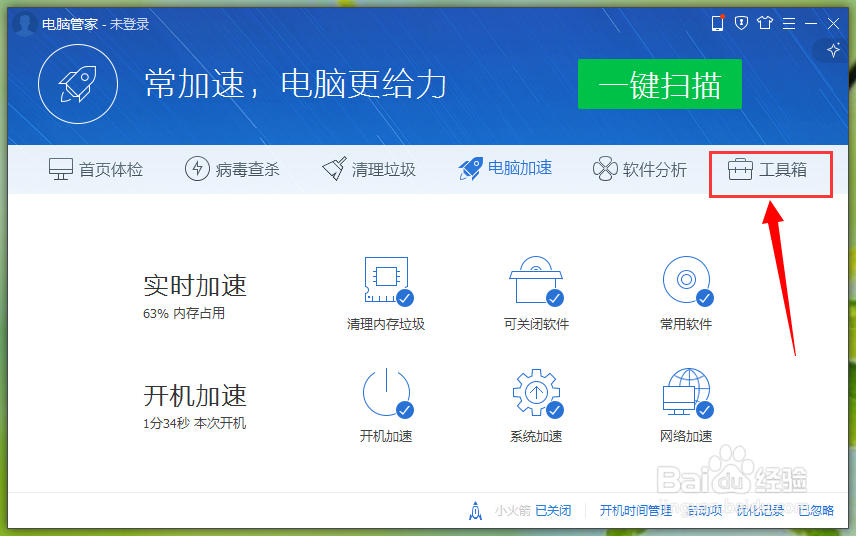Switch to the 病毒查杀 tab
The height and width of the screenshot is (536, 856).
click(x=232, y=169)
